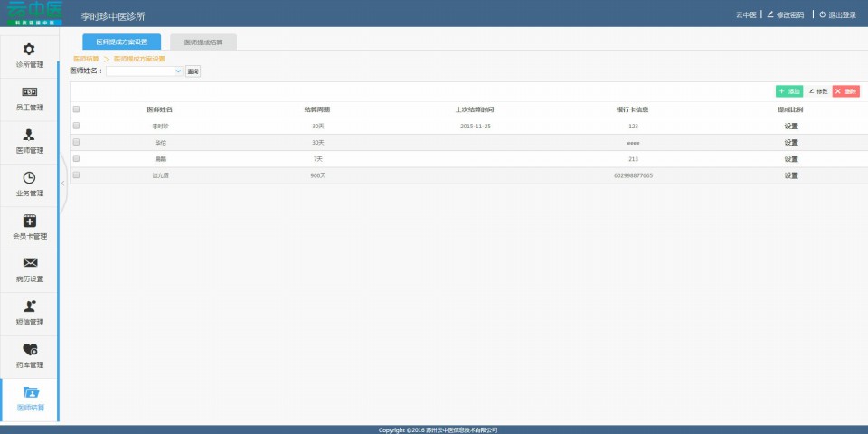Image resolution: width=868 pixels, height=434 pixels.
Task: Open 员工管理 sidebar icon
Action: pyautogui.click(x=29, y=92)
